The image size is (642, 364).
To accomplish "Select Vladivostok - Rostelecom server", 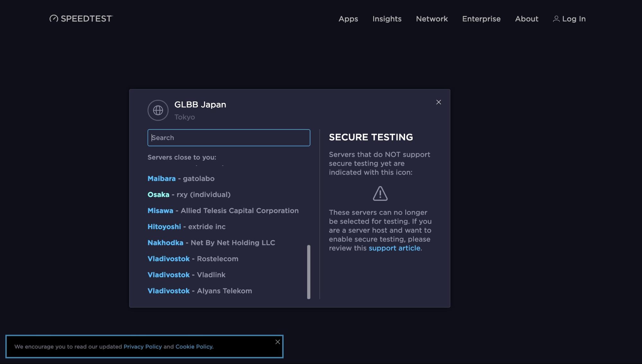I will click(x=193, y=259).
